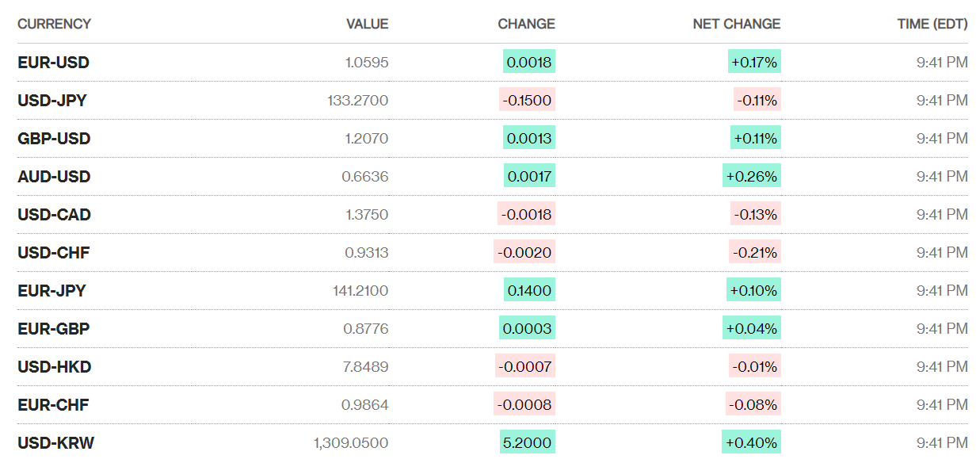Open the EUR-USD currency pair link
Viewport: 980px width, 459px height.
coord(53,62)
